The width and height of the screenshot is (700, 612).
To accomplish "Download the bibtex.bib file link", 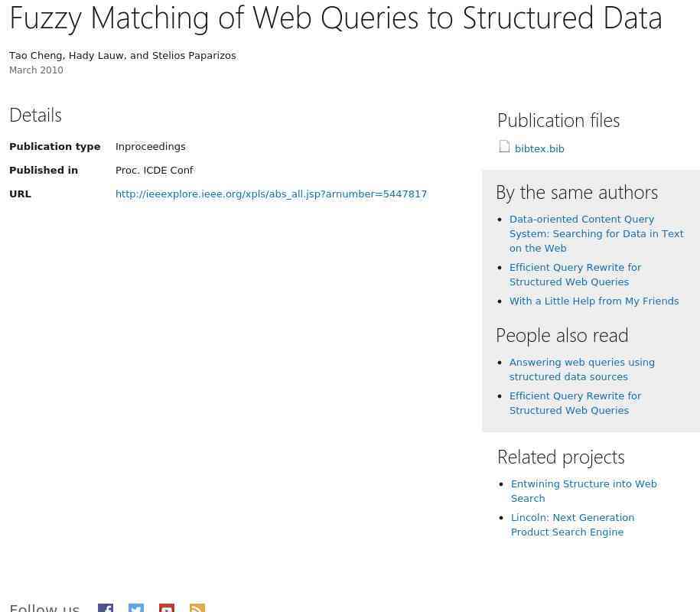I will click(539, 149).
